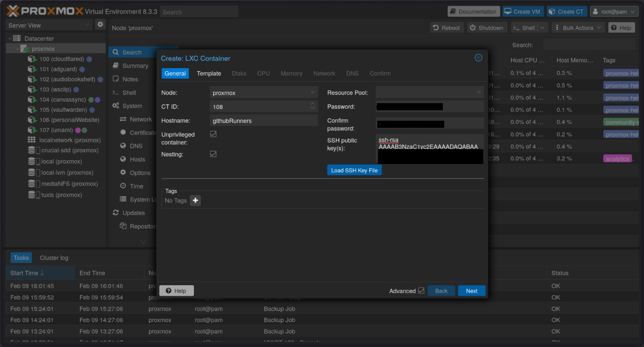The height and width of the screenshot is (347, 644).
Task: Click the Proxmox logo icon
Action: click(x=13, y=11)
